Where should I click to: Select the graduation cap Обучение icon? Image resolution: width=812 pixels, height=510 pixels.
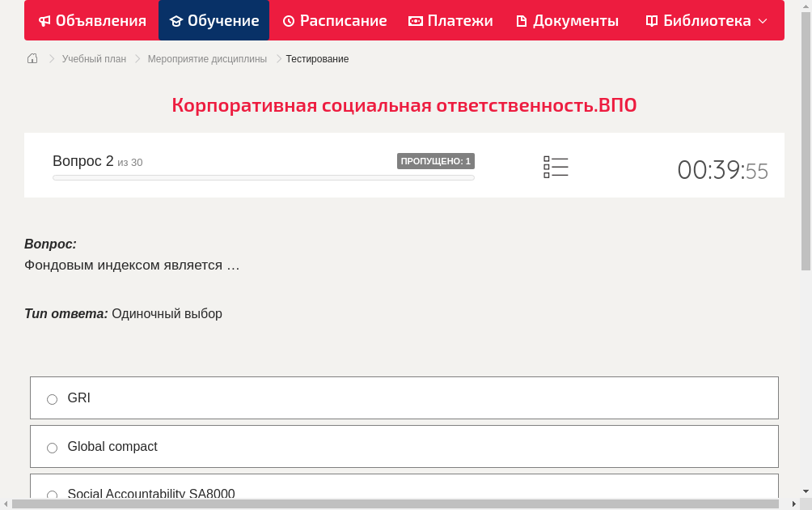coord(176,20)
